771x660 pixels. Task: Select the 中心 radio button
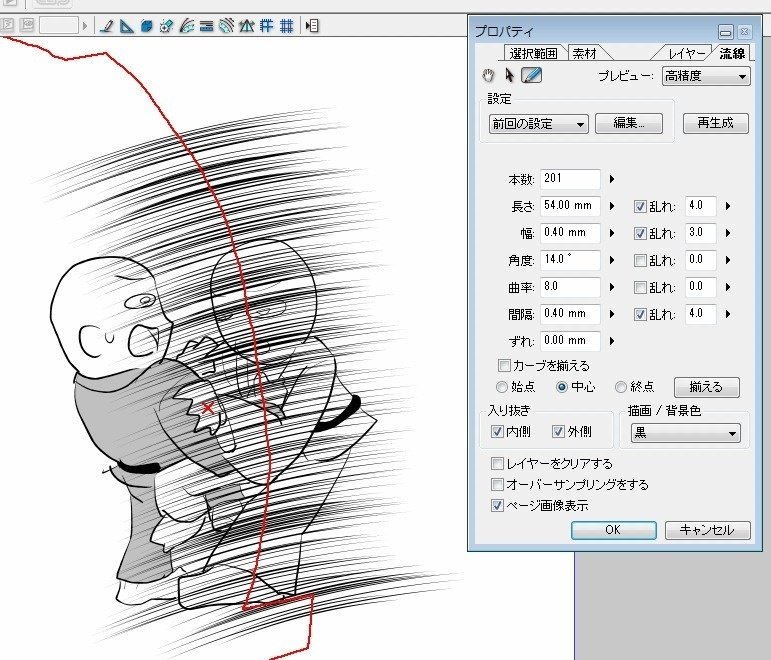pyautogui.click(x=562, y=388)
